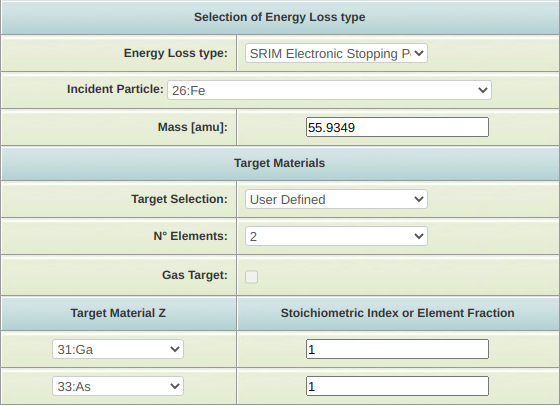Image resolution: width=560 pixels, height=406 pixels.
Task: Click the Gas Target label text
Action: [195, 275]
